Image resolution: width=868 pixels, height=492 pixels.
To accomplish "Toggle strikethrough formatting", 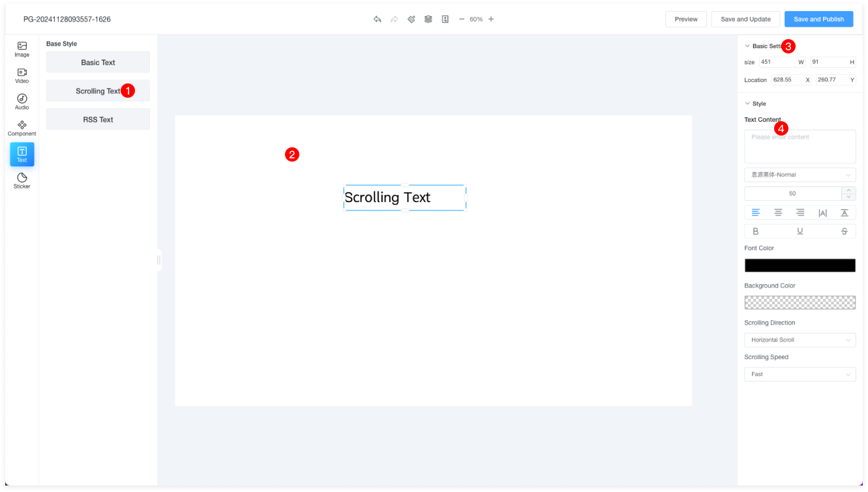I will (x=845, y=231).
